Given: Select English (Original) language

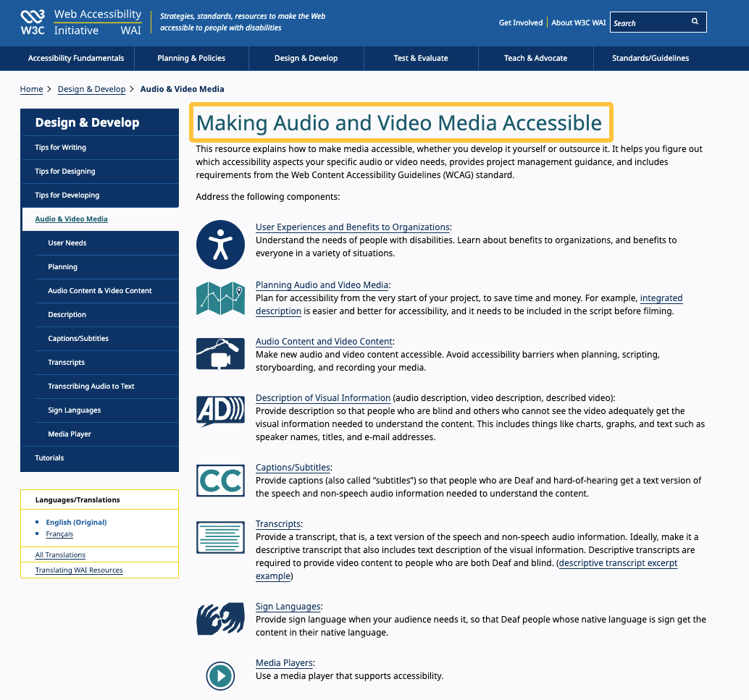Looking at the screenshot, I should point(77,523).
